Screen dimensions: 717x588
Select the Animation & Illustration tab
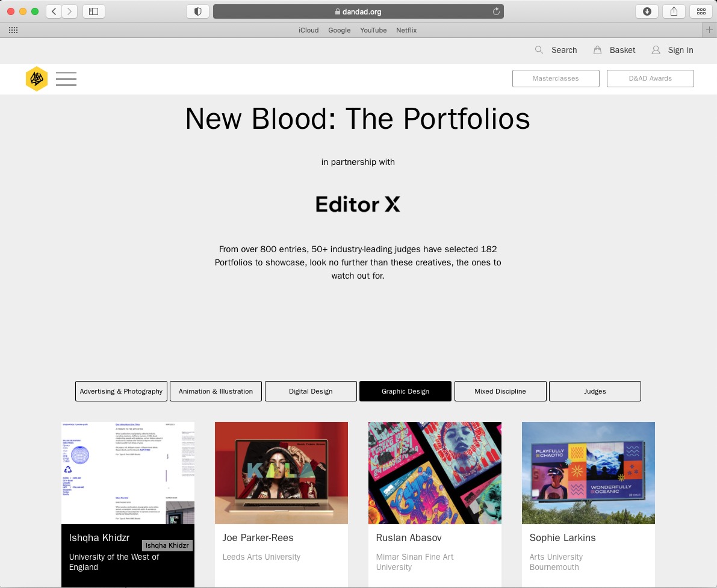tap(216, 391)
